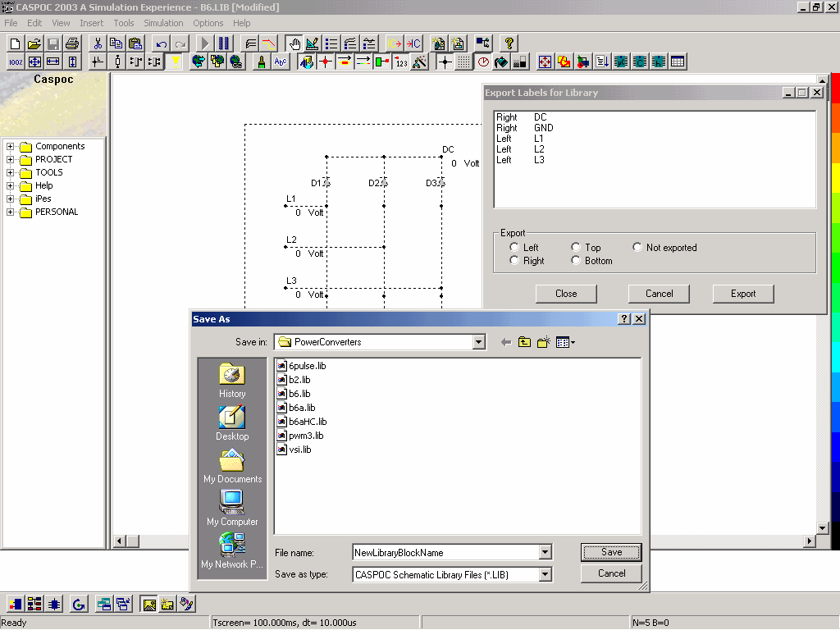840x630 pixels.
Task: Click the C chip code icon
Action: (640, 62)
